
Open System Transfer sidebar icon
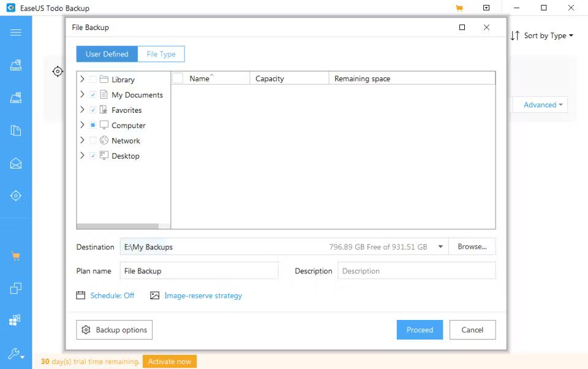[15, 320]
